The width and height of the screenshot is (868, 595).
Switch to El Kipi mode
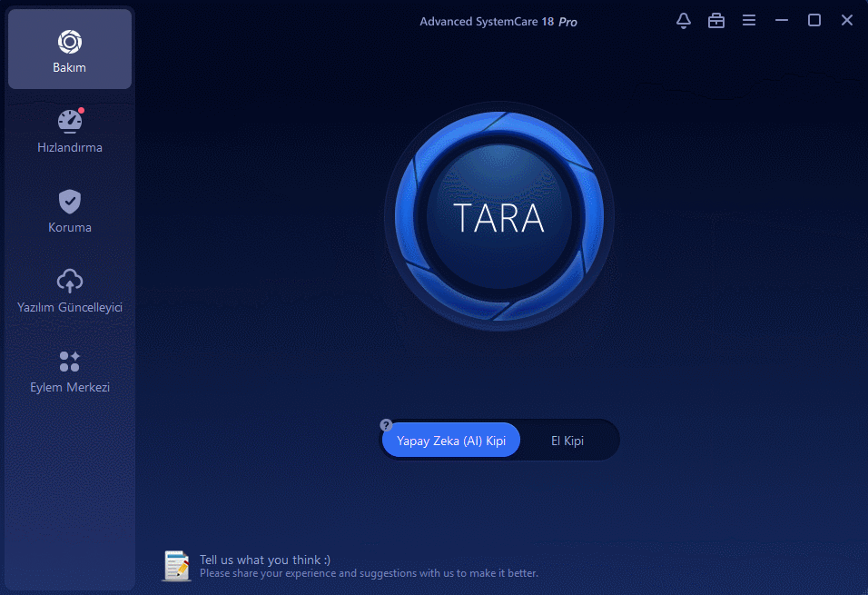click(x=567, y=441)
